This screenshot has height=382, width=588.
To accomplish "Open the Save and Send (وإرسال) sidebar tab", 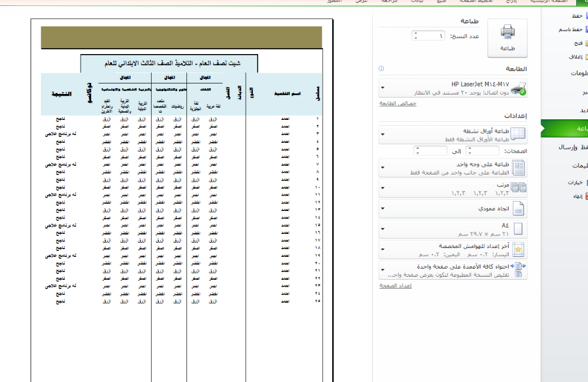I will coord(573,148).
